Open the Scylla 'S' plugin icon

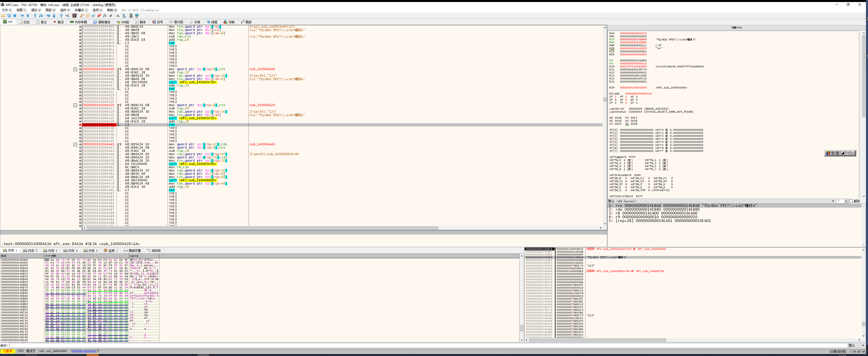point(75,16)
